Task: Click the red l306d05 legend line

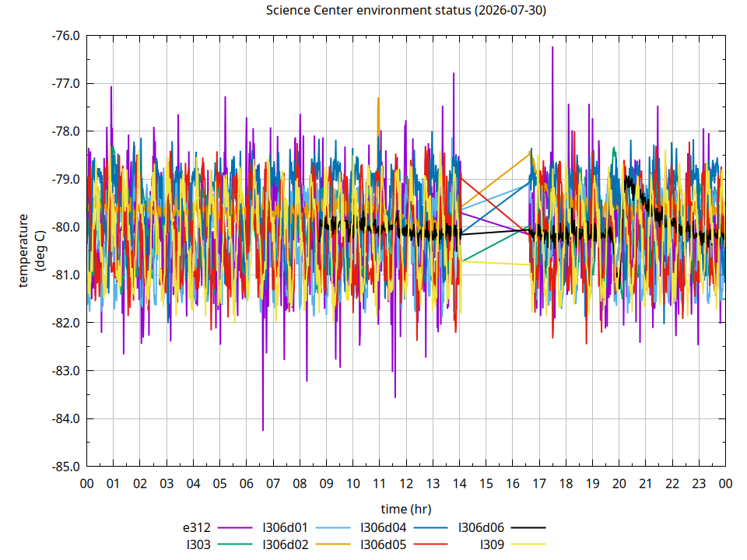Action: [430, 544]
